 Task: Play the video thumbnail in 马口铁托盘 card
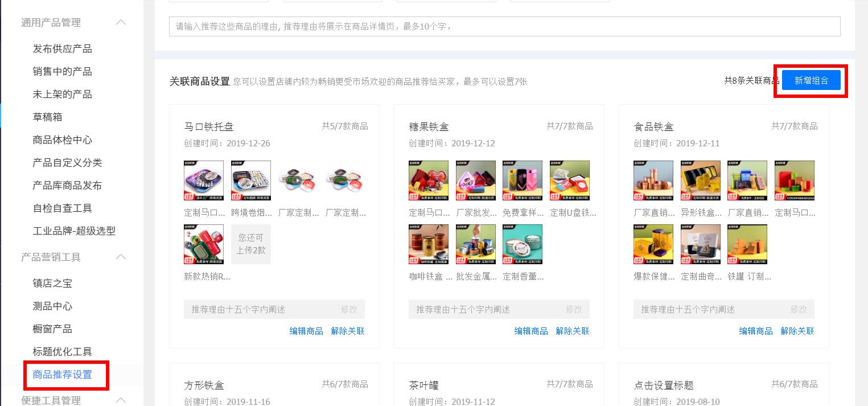tap(298, 180)
